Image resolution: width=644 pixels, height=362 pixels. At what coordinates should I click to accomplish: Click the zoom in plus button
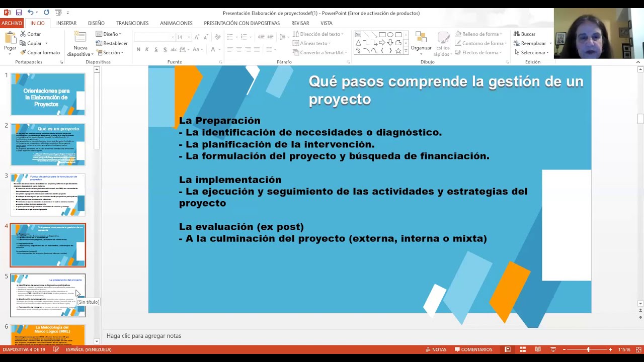pos(611,349)
